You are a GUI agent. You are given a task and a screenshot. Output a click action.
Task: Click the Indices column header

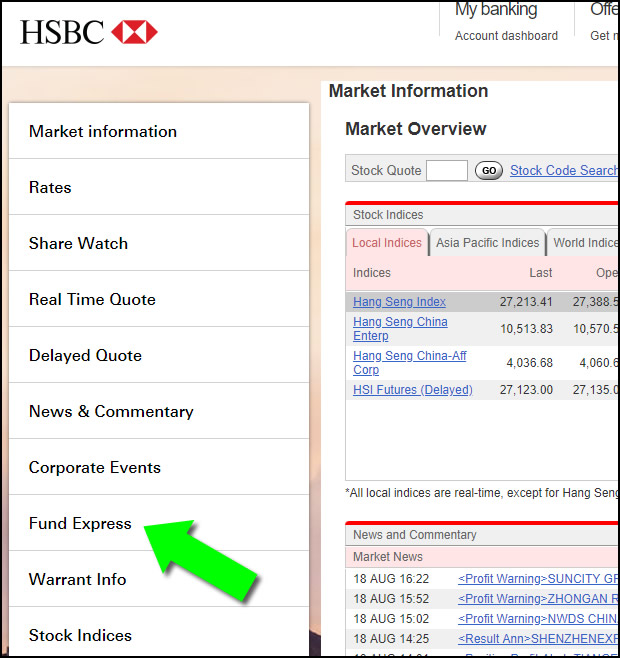click(x=372, y=273)
